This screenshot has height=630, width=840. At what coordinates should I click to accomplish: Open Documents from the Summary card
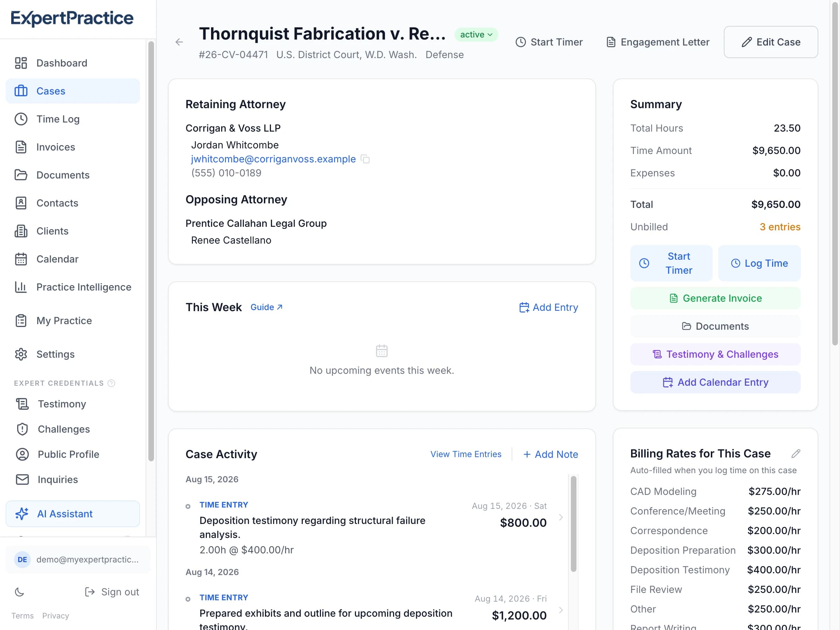click(715, 326)
